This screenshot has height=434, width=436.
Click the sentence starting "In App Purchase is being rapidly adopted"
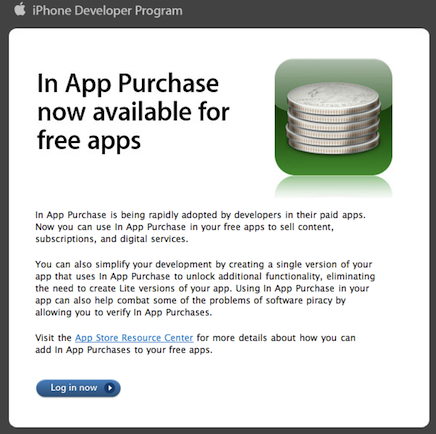tap(200, 215)
